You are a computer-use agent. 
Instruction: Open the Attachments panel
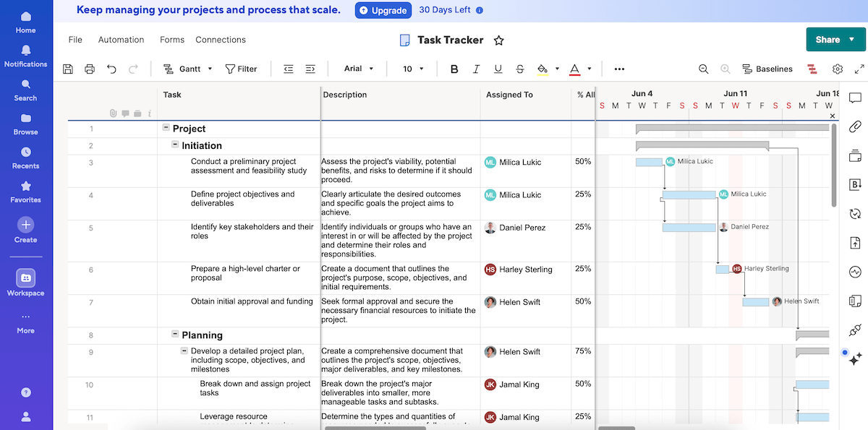[x=856, y=126]
